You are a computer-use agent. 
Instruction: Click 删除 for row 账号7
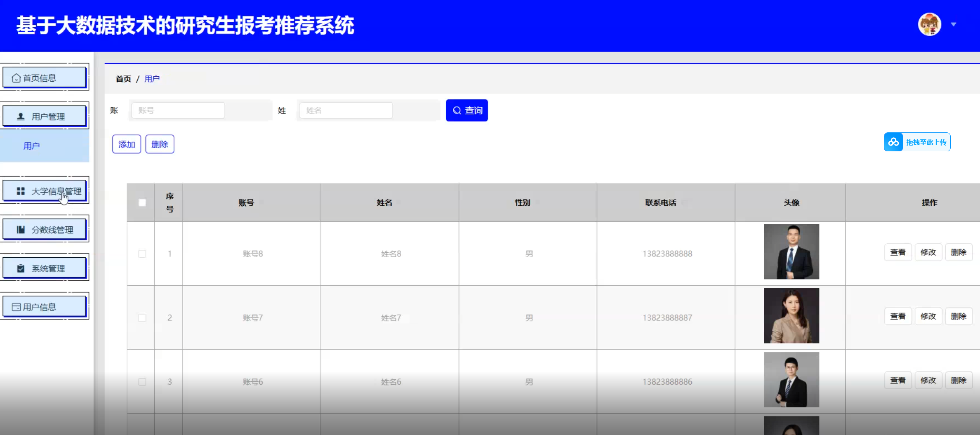click(x=959, y=316)
